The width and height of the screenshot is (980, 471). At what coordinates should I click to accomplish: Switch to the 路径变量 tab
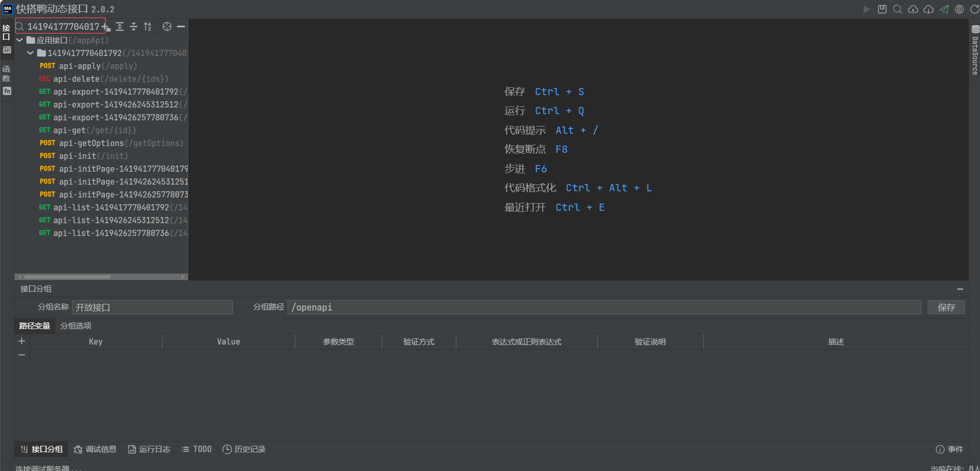[x=34, y=326]
